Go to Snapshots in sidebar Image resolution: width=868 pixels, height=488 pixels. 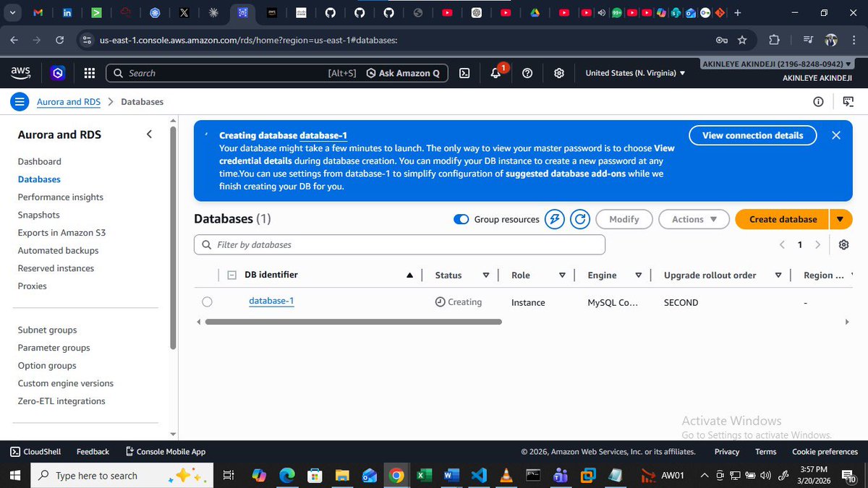(39, 215)
